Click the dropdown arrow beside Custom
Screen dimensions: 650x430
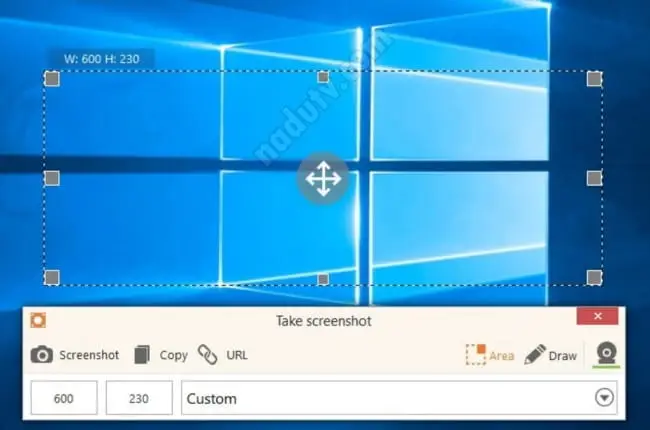click(604, 398)
